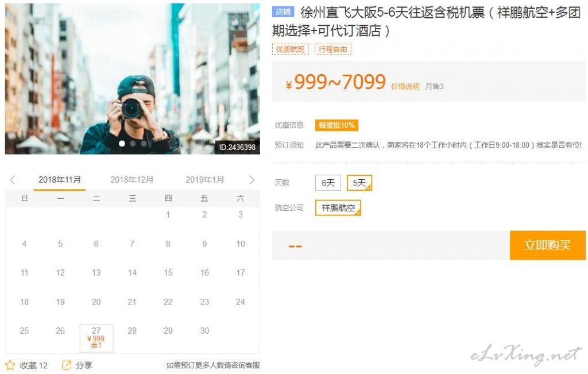Click the 收藏 12 label

pyautogui.click(x=34, y=365)
